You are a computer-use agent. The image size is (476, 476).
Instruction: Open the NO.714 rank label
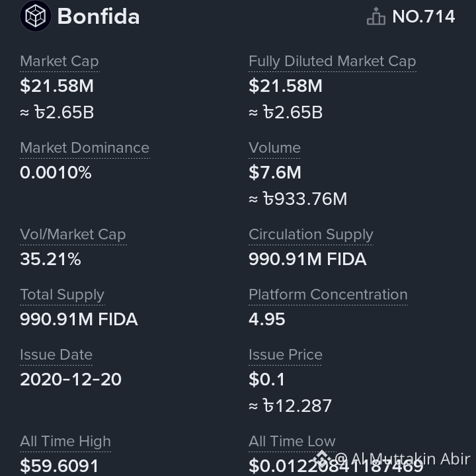point(424,17)
